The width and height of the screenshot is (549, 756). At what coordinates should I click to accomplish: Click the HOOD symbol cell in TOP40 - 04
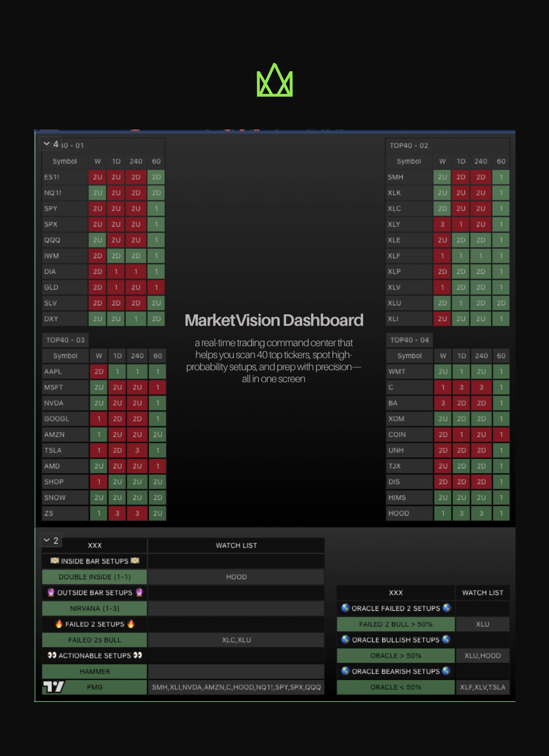click(409, 513)
